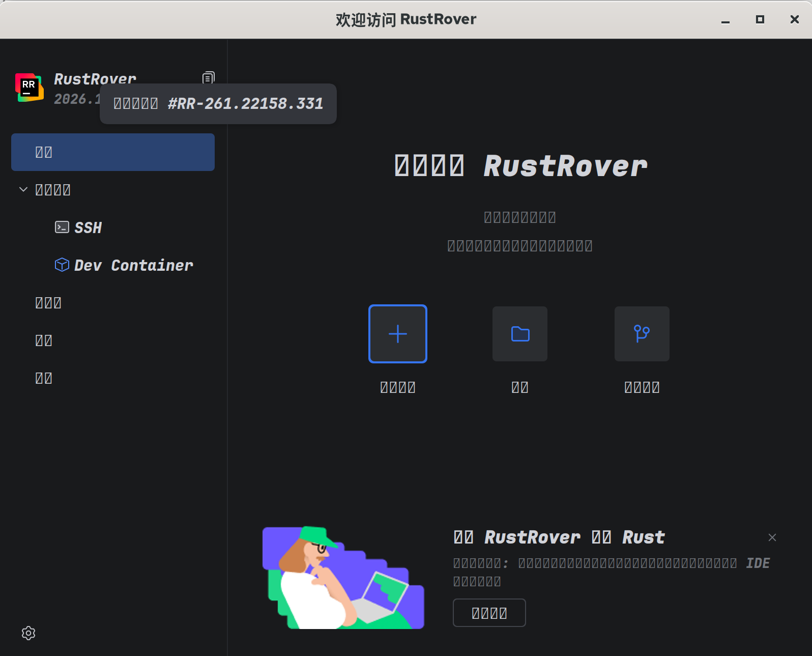Click the build number #RR-261.22158.331 tooltip
The height and width of the screenshot is (656, 812).
click(218, 104)
